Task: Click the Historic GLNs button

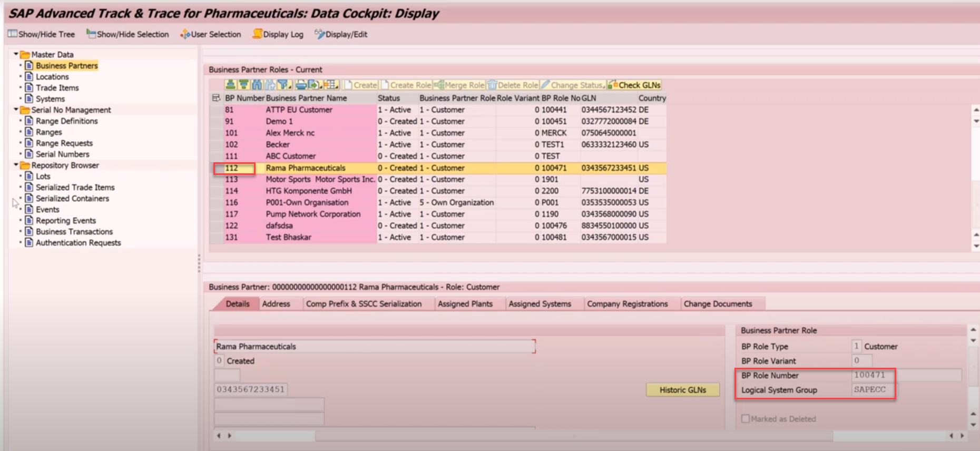Action: click(682, 390)
